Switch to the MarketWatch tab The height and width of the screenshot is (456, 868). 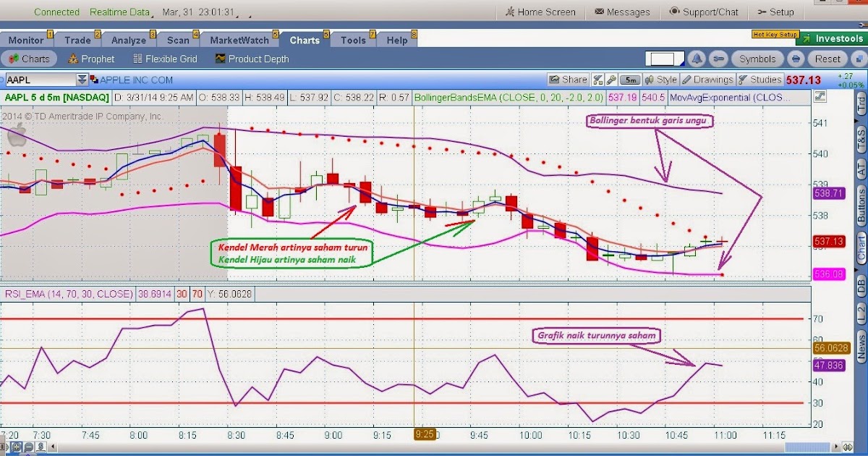239,40
